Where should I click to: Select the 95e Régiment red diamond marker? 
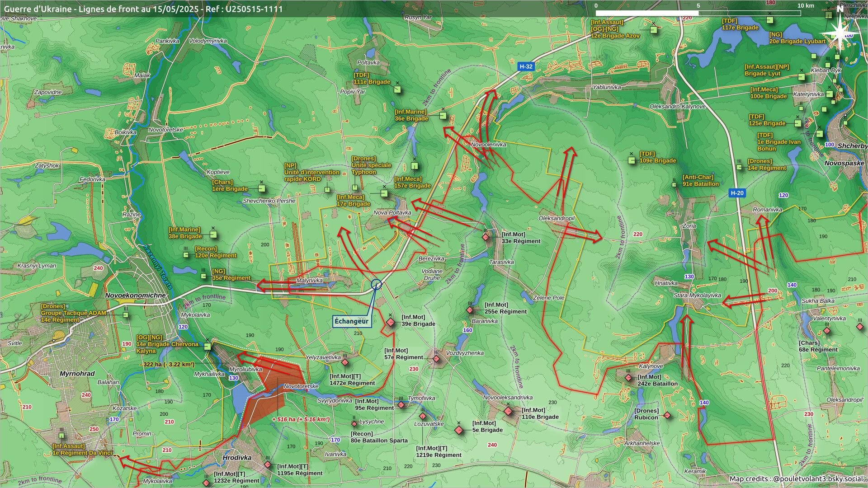(x=401, y=405)
